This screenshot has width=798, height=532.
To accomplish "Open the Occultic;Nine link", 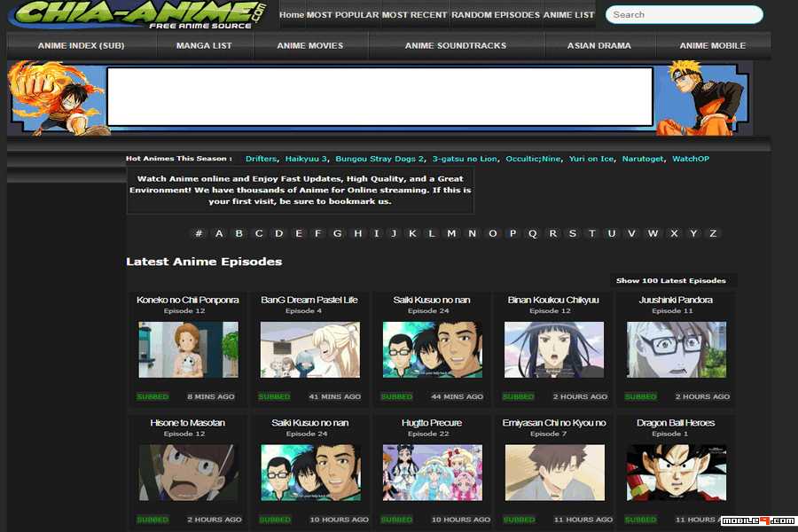I will coord(533,159).
